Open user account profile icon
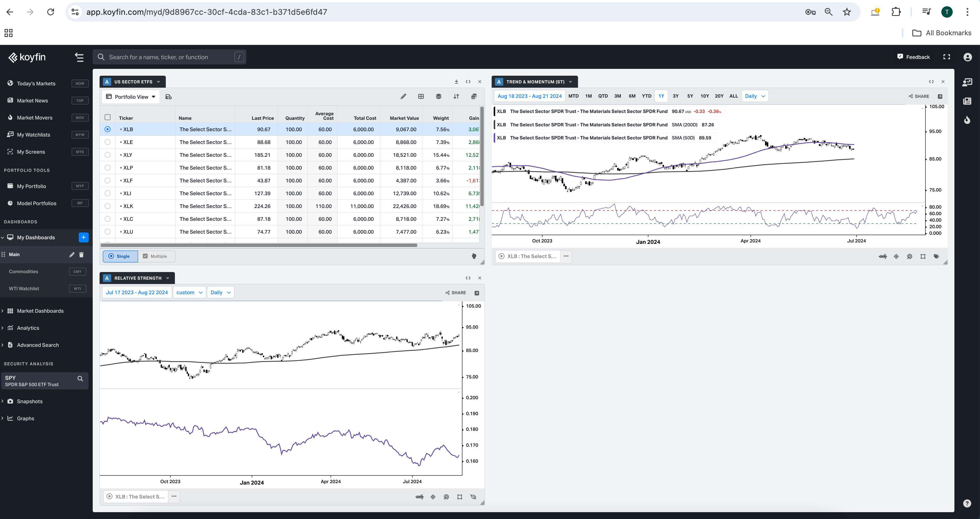The width and height of the screenshot is (980, 519). coord(968,57)
